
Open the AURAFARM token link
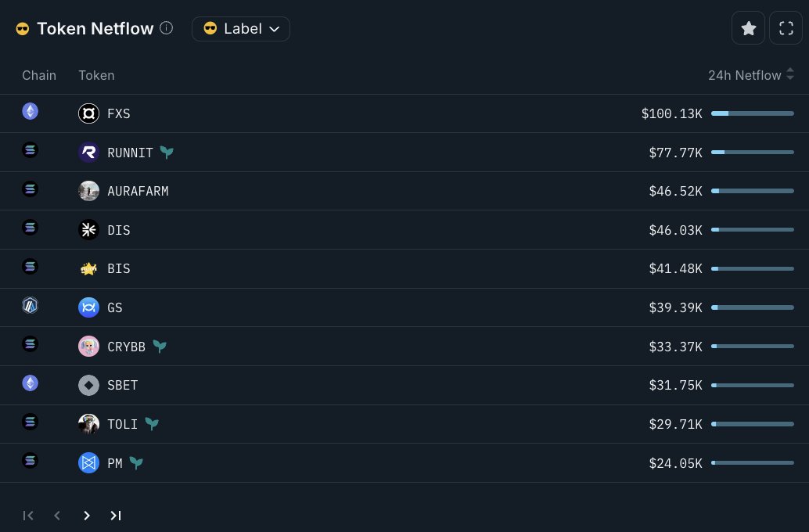click(138, 192)
